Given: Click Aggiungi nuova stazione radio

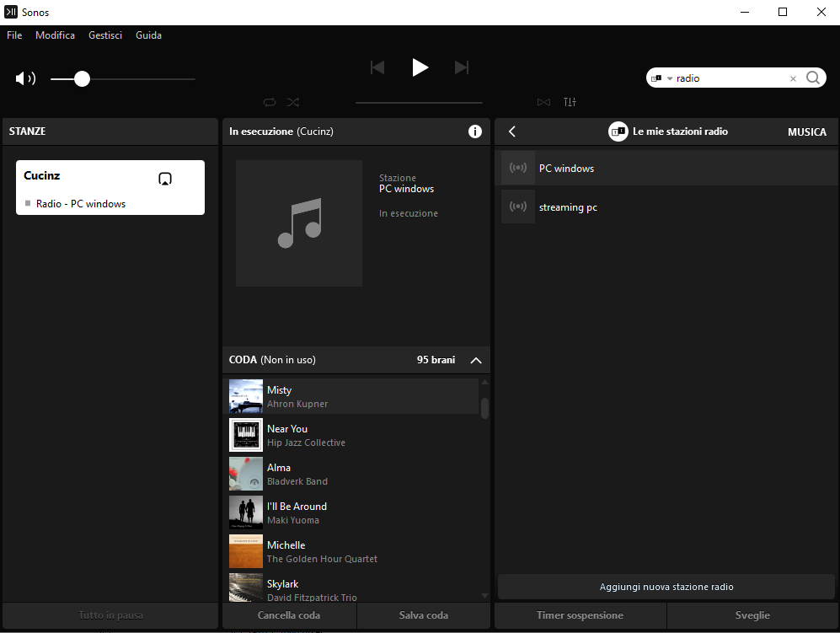Looking at the screenshot, I should 666,587.
